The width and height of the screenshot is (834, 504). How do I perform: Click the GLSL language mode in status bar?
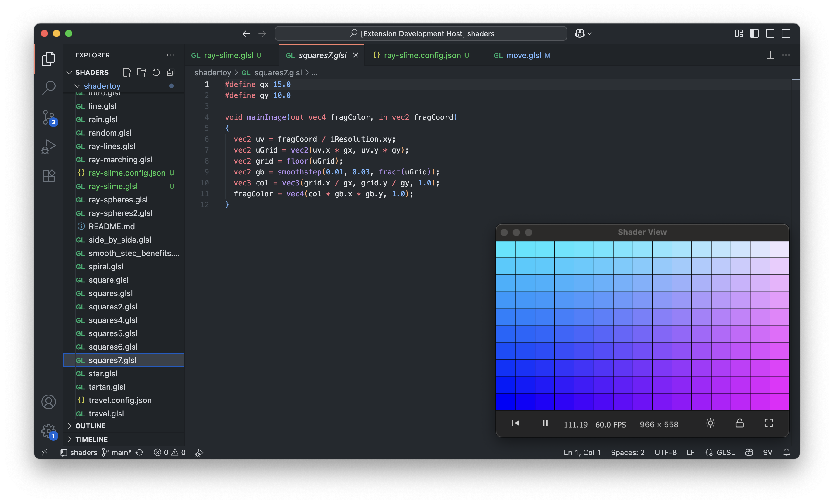(x=725, y=453)
